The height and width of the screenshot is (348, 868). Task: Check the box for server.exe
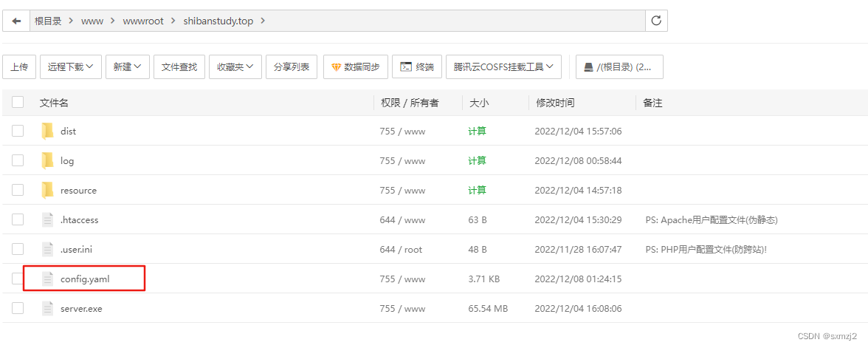18,308
